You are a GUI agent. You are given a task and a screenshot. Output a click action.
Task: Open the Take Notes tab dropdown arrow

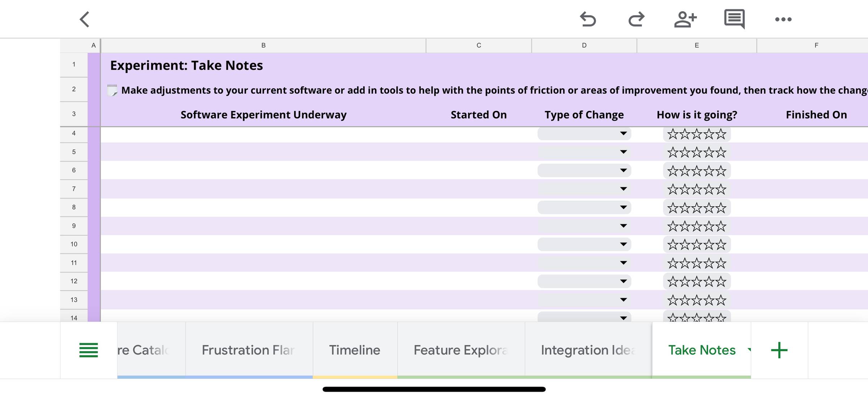[x=749, y=349]
